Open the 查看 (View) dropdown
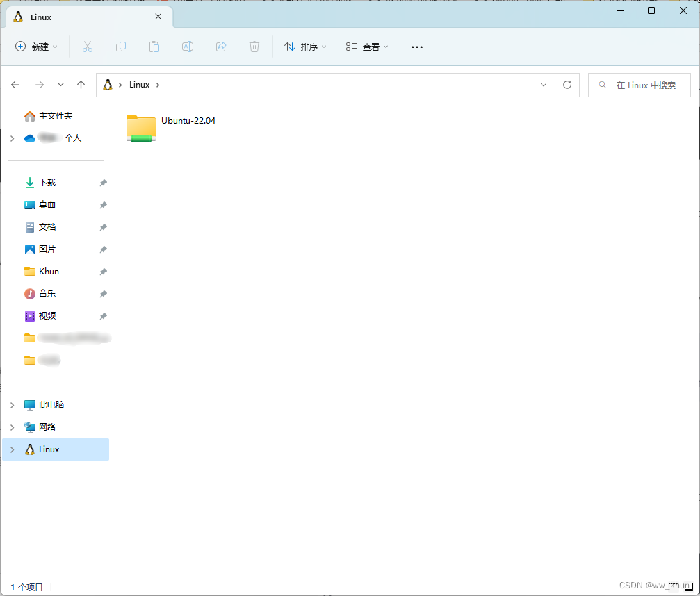Screen dimensions: 700x596 [x=367, y=47]
